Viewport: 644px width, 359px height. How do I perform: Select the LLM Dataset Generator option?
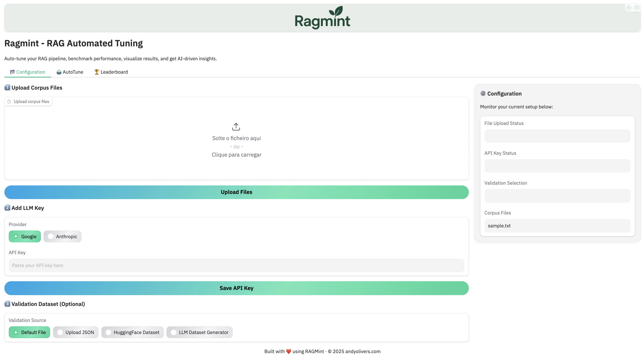coord(200,332)
